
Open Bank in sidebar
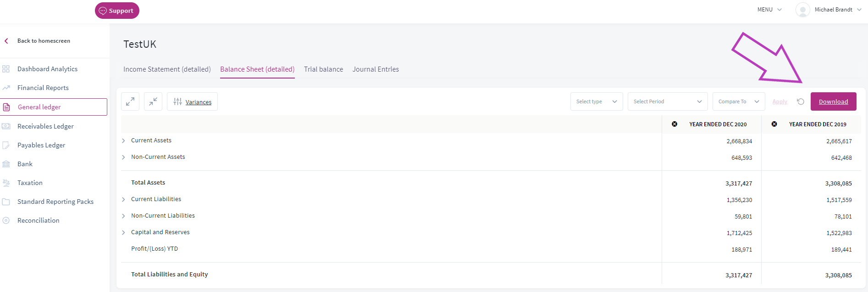[25, 164]
